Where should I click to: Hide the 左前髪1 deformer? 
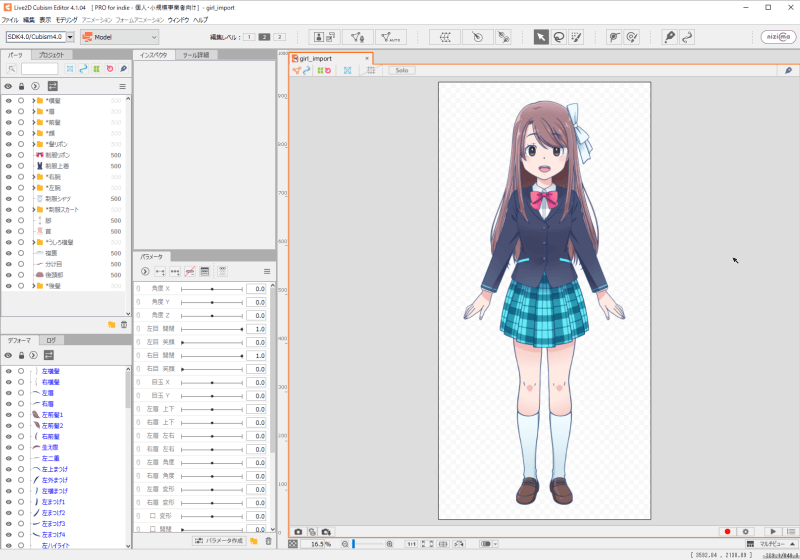tap(9, 415)
